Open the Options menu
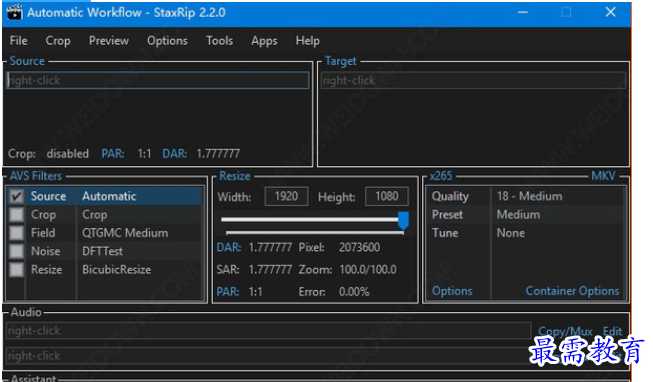Viewport: 653px width, 382px height. point(167,40)
